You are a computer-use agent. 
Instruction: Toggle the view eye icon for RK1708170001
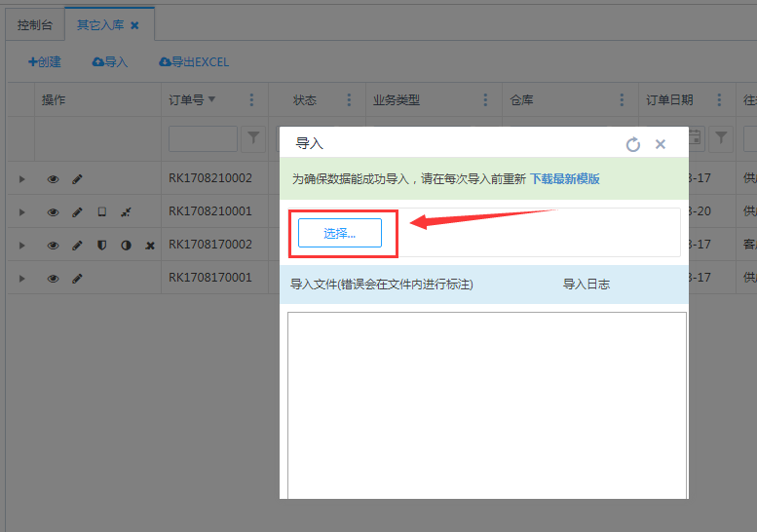click(54, 279)
